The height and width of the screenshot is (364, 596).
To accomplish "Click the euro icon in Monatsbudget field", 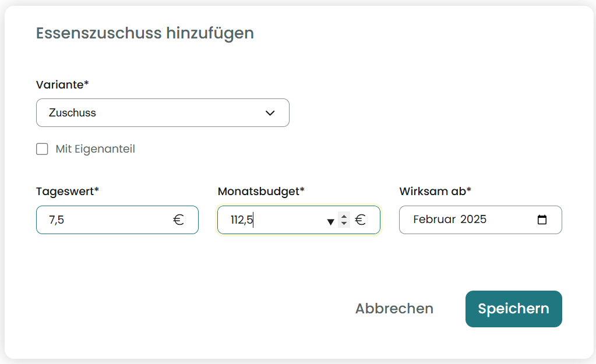I will 361,220.
